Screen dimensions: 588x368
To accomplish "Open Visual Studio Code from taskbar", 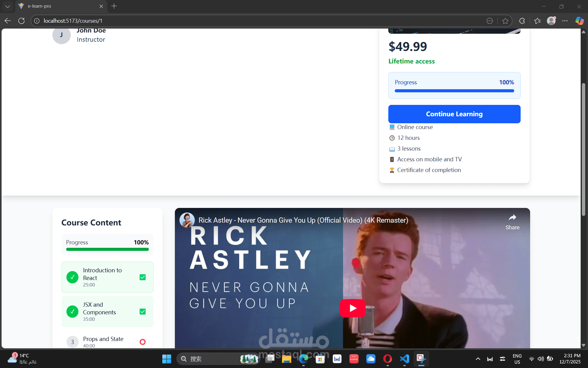I will 404,359.
